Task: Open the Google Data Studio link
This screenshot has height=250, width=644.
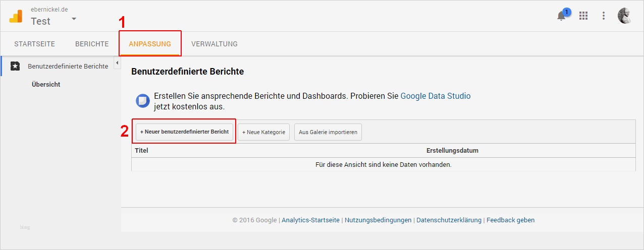Action: click(436, 96)
